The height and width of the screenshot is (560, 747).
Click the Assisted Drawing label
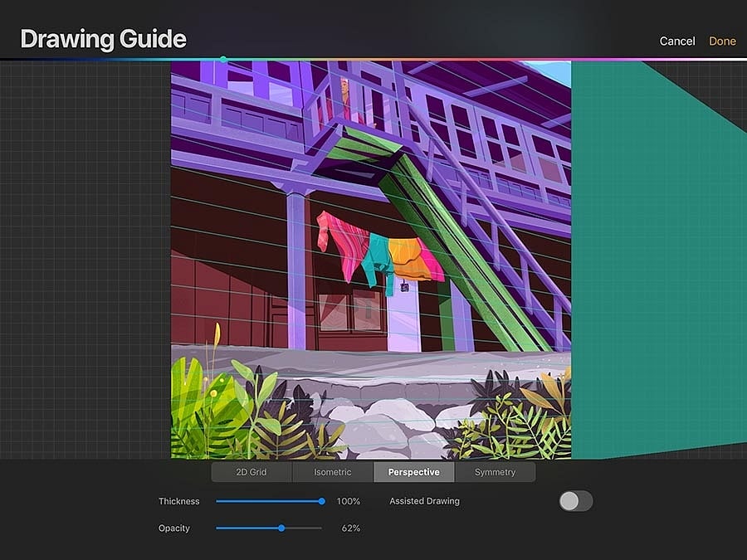(424, 501)
